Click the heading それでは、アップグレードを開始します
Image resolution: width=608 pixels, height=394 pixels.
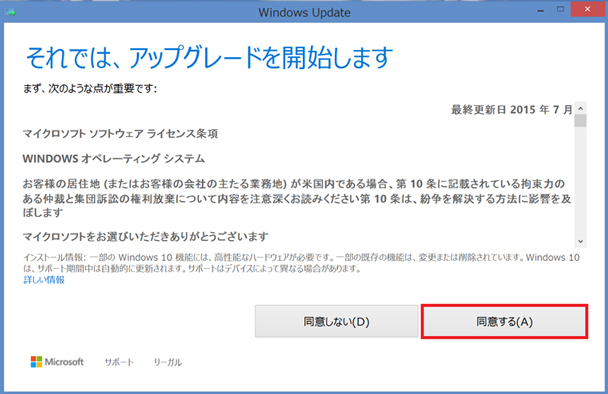[x=209, y=58]
